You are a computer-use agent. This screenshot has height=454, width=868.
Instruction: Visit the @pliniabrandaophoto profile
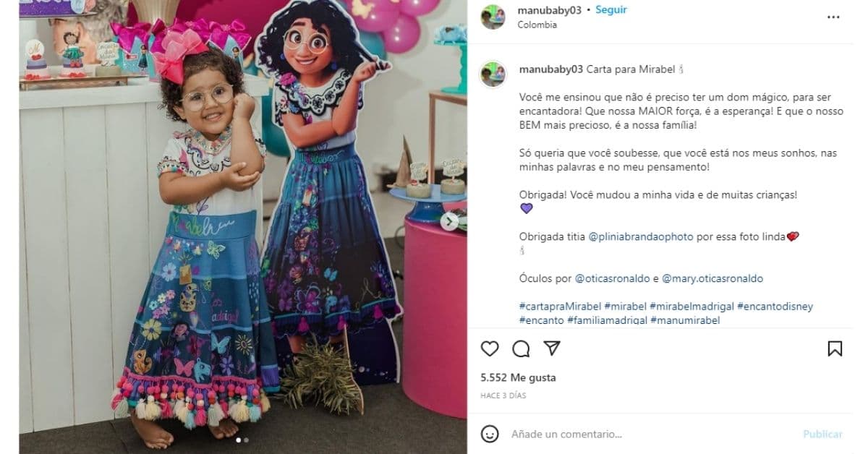641,236
